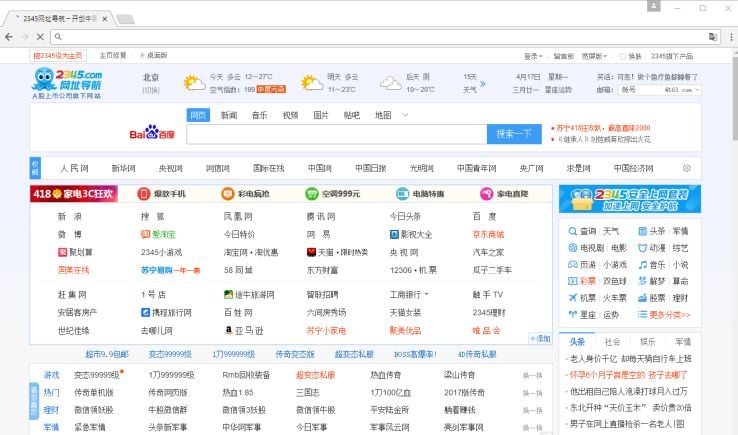The height and width of the screenshot is (435, 738).
Task: Click the 页游 gamepad icon
Action: tap(572, 265)
